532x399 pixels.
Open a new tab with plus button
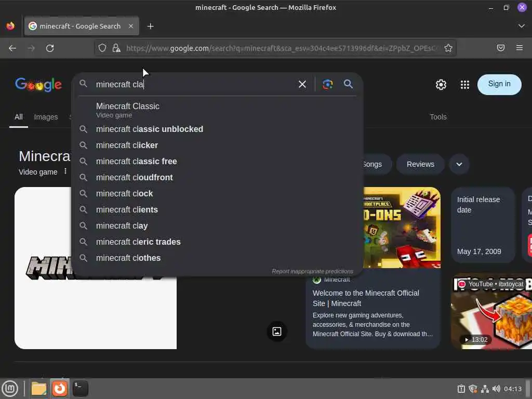tap(150, 26)
